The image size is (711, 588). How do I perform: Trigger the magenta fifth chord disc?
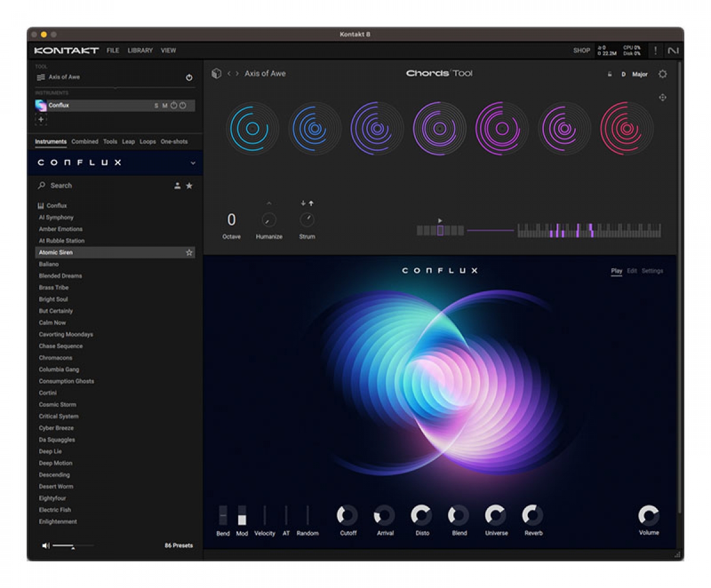pyautogui.click(x=502, y=128)
